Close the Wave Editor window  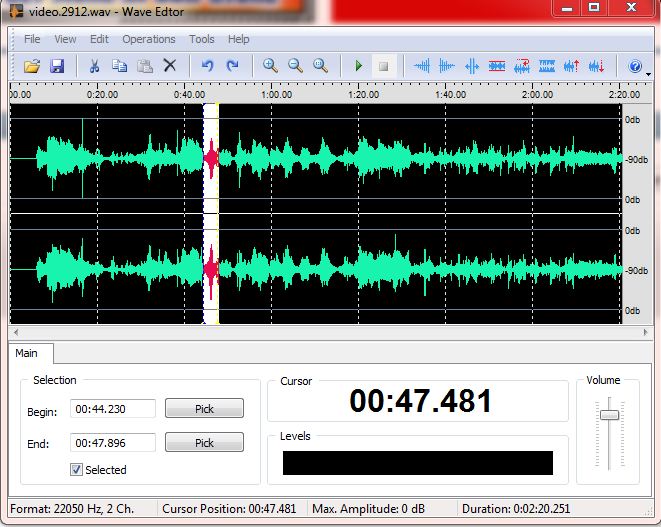coord(631,8)
